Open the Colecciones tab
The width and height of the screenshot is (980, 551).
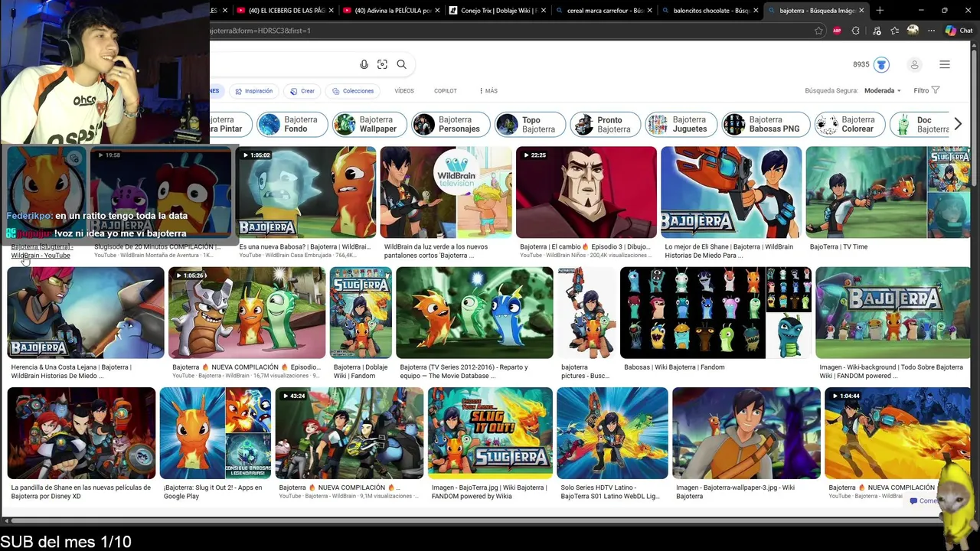(353, 91)
